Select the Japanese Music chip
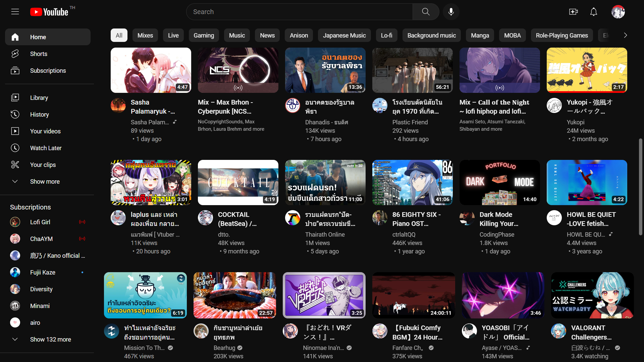The height and width of the screenshot is (362, 644). click(x=344, y=35)
